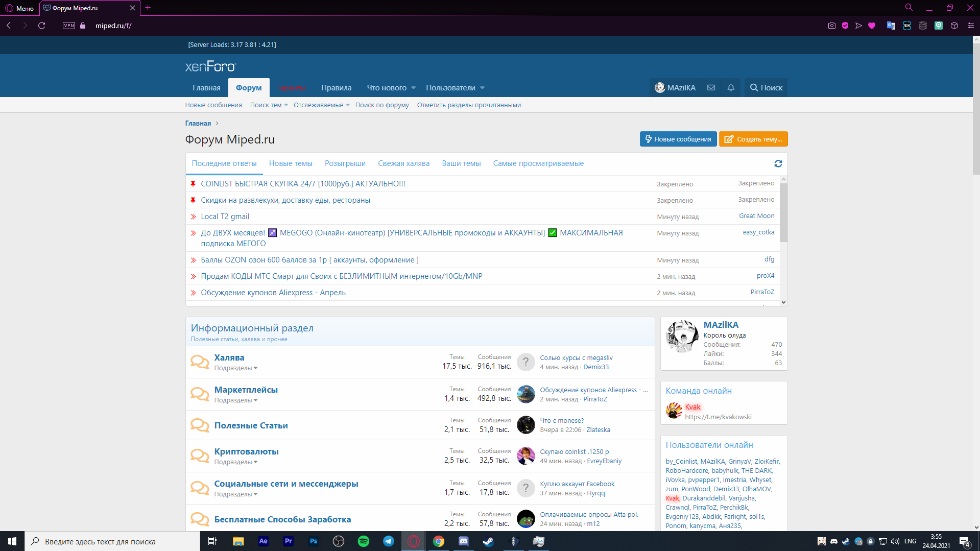Click the Халява forum section icon

(x=200, y=362)
